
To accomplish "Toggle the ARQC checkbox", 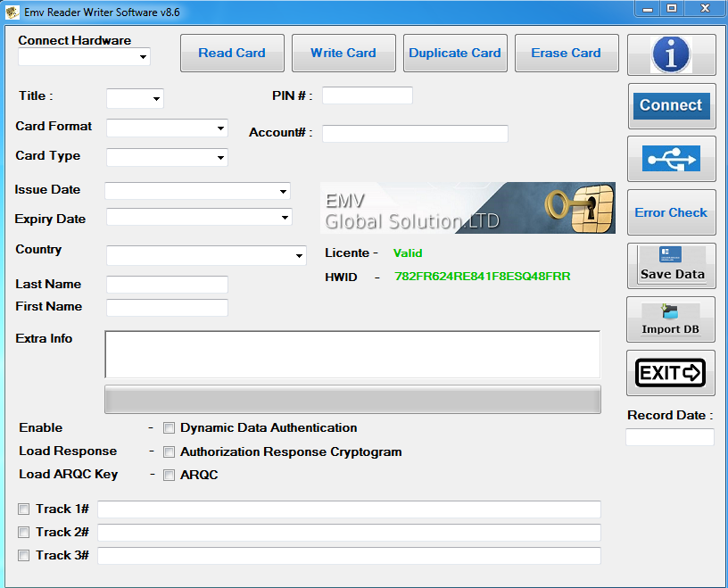I will [x=169, y=475].
